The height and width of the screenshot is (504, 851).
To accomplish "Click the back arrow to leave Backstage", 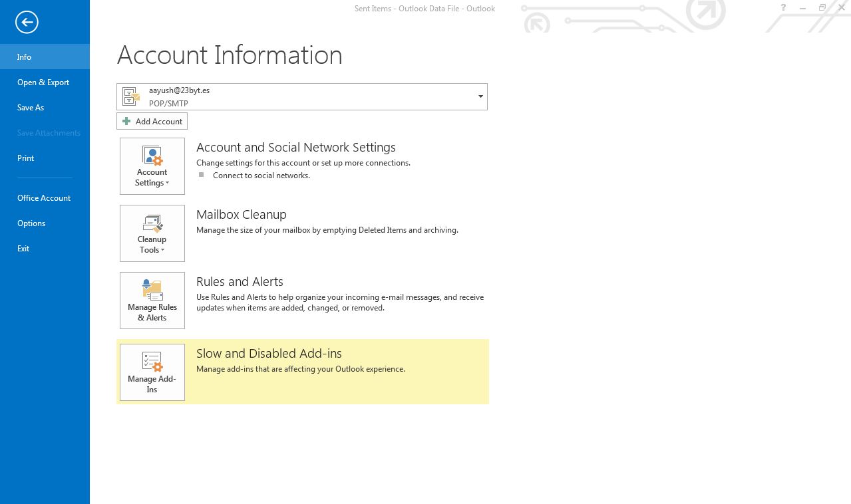I will click(x=27, y=22).
